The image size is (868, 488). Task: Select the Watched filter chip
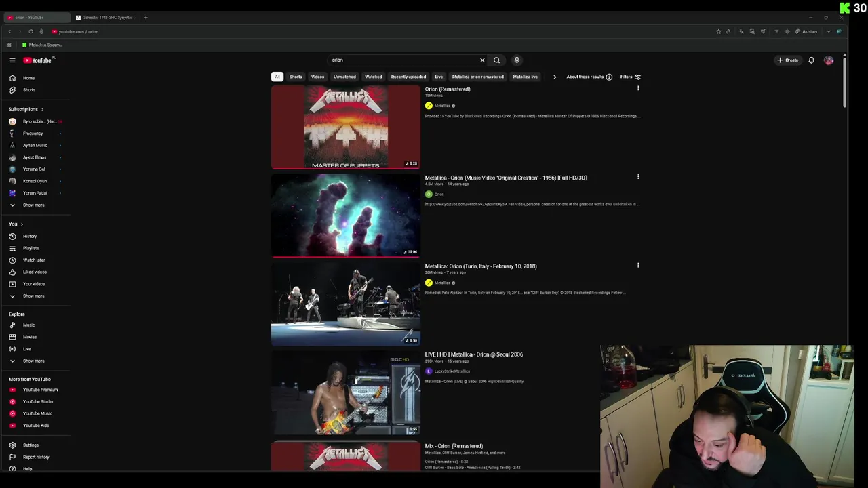pyautogui.click(x=374, y=77)
